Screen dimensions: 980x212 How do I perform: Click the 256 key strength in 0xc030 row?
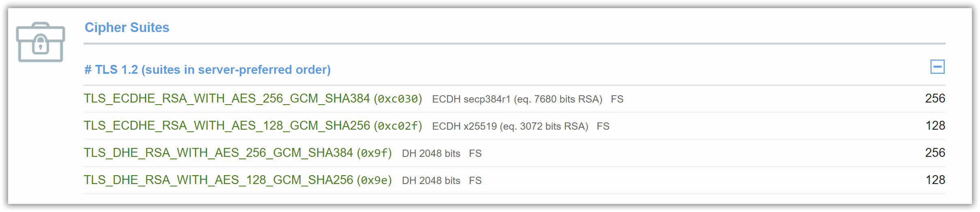pos(935,99)
